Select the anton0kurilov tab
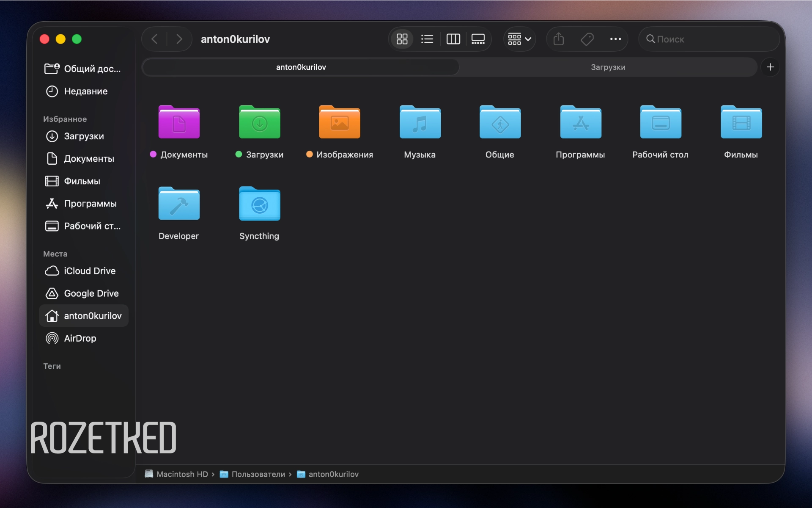Image resolution: width=812 pixels, height=508 pixels. 301,67
